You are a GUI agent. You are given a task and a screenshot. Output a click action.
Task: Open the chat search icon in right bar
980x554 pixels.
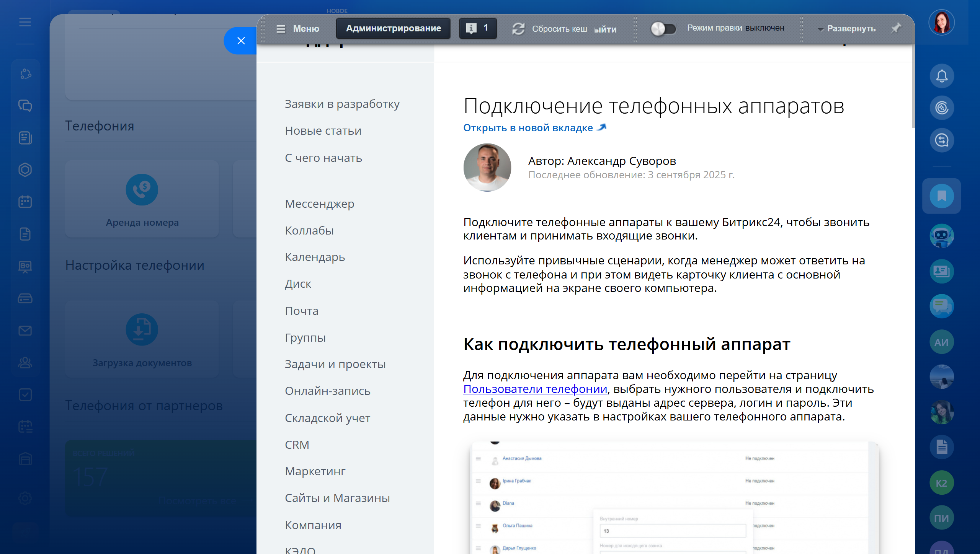tap(941, 140)
